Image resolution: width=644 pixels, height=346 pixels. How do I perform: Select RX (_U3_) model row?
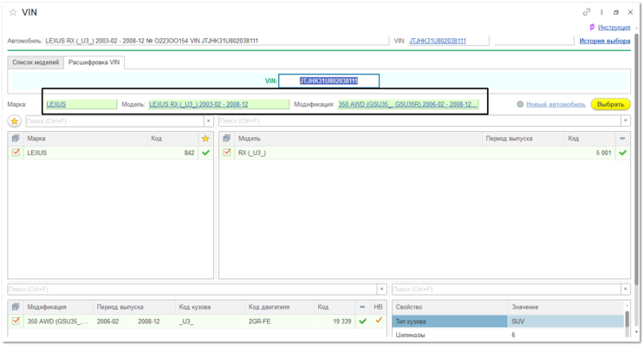click(425, 153)
